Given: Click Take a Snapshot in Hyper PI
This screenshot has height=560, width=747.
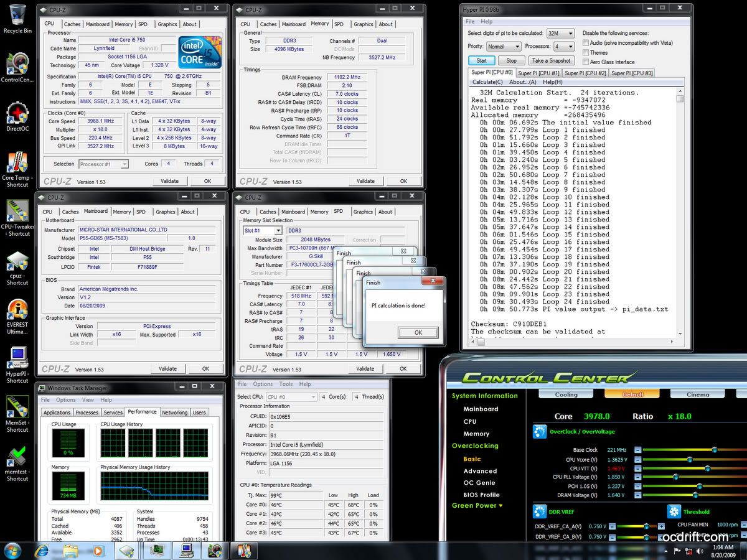Looking at the screenshot, I should pyautogui.click(x=551, y=61).
